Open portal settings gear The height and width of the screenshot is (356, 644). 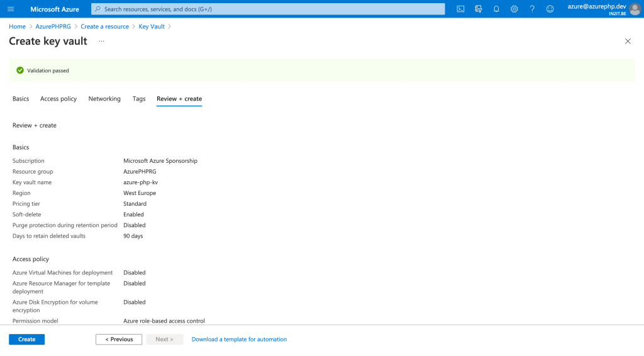pos(514,9)
